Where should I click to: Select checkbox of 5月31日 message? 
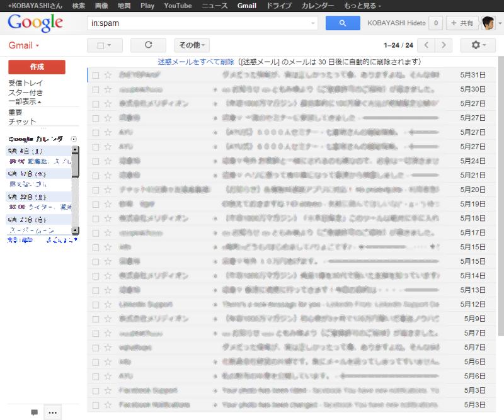(x=96, y=75)
